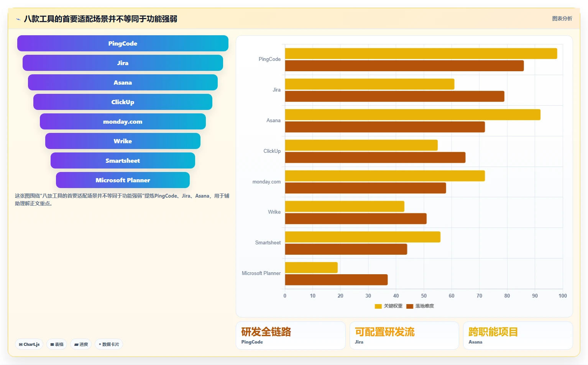Click the x-axis value 0
Screen dimensions: 588x365
coord(285,296)
